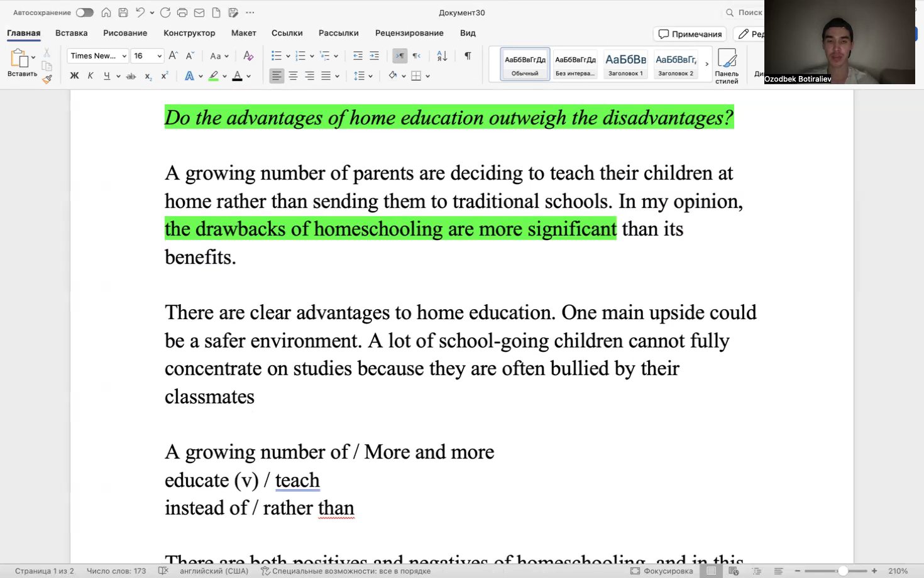Screen dimensions: 924x578
Task: Toggle paragraph marks display (¶)
Action: (x=467, y=56)
